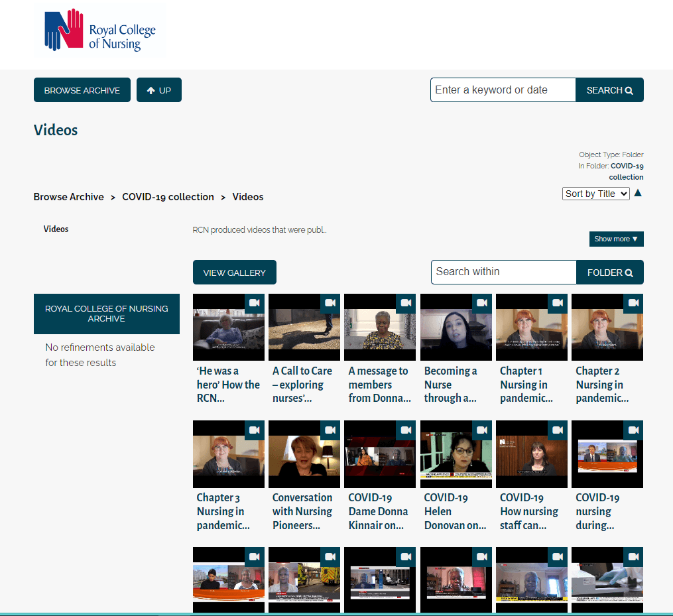The height and width of the screenshot is (616, 673).
Task: Click the video icon on 'COVID-19 Helen Donovan' thumbnail
Action: [x=481, y=430]
